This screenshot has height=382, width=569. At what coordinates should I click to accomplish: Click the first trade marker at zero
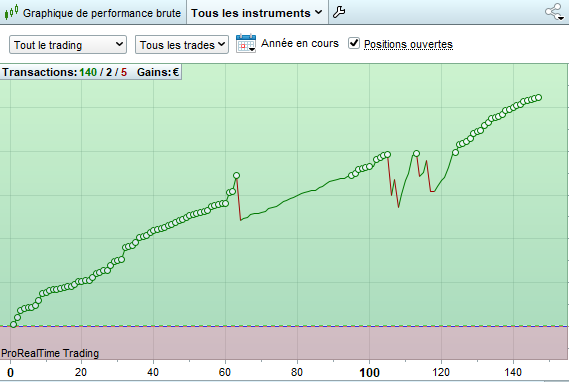click(x=13, y=324)
